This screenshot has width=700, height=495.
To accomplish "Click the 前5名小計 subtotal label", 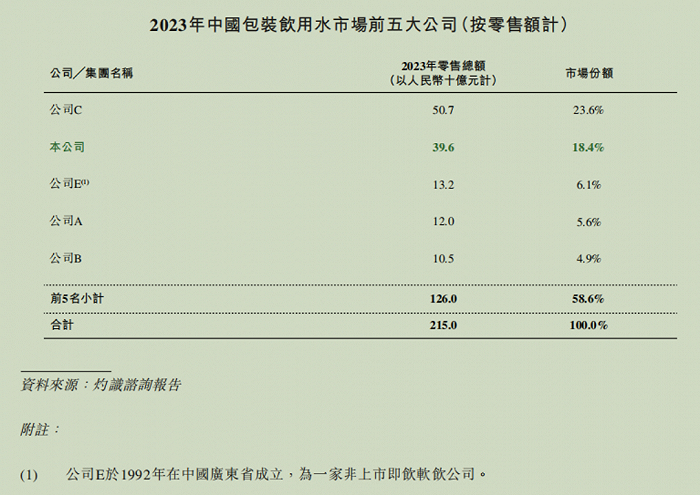I will [x=77, y=299].
